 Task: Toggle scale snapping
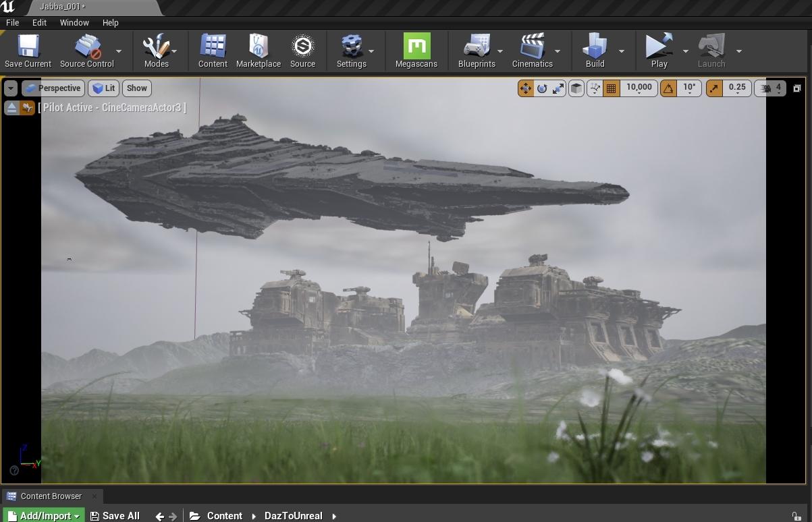[714, 88]
